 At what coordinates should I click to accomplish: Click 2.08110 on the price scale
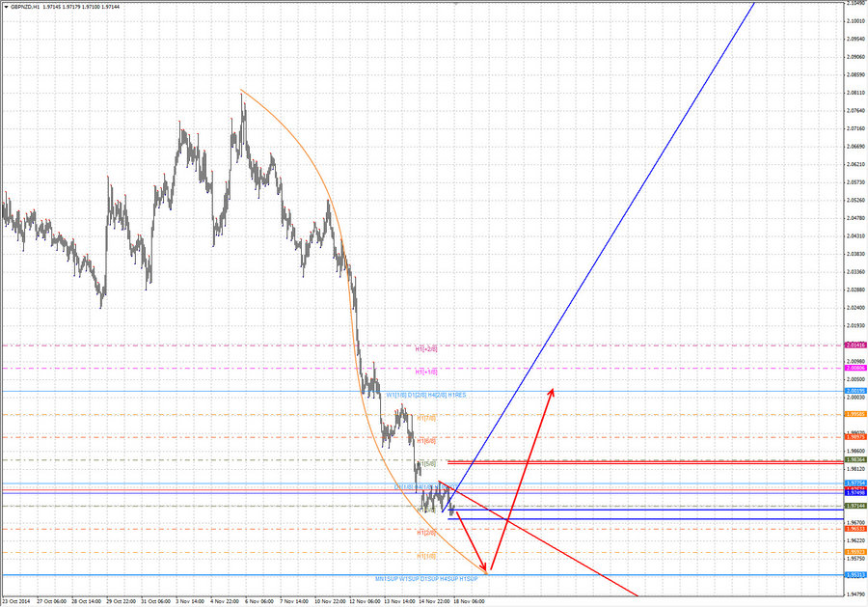855,93
